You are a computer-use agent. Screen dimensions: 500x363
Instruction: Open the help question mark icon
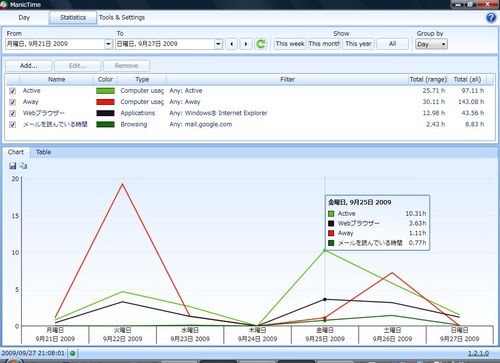pyautogui.click(x=491, y=17)
